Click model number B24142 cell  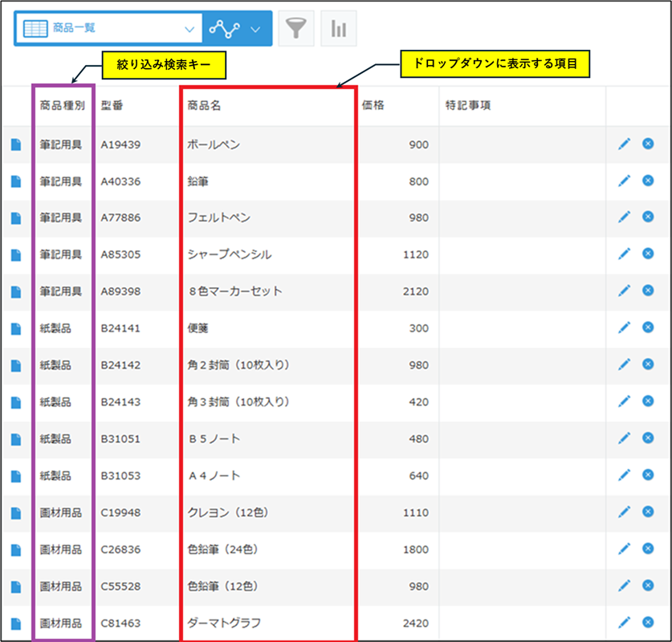click(x=120, y=364)
